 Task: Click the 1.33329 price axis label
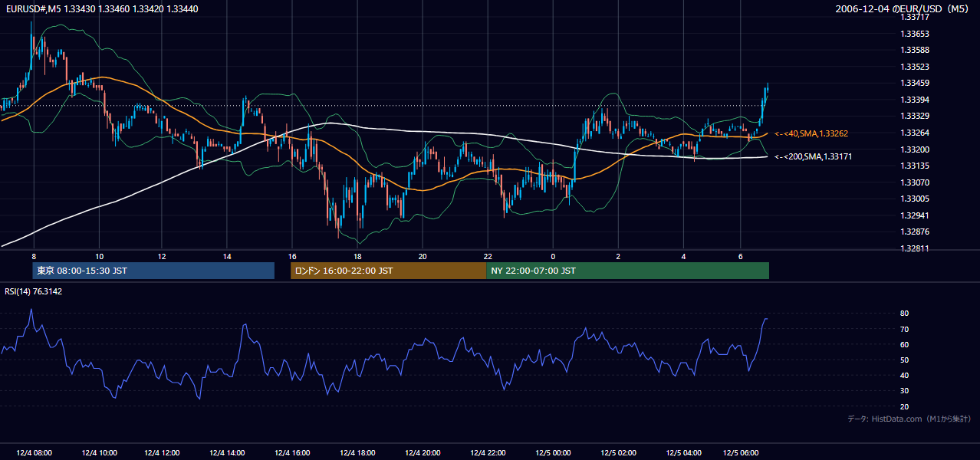tap(915, 116)
